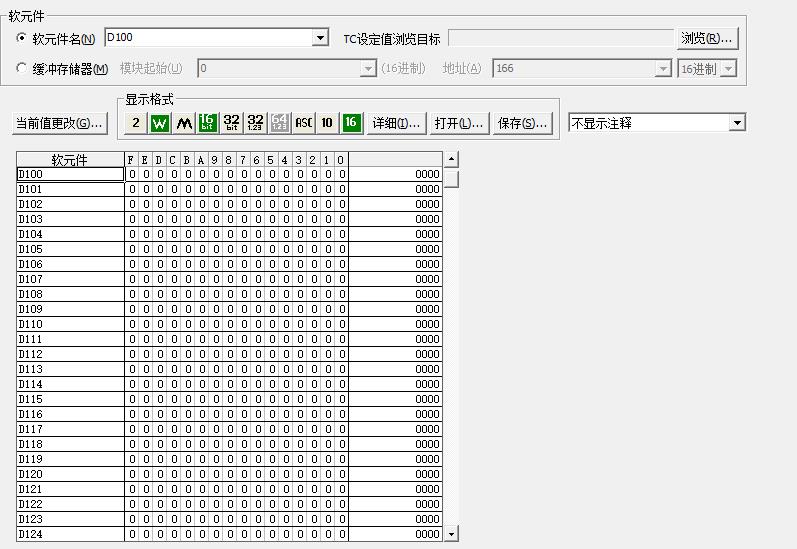Click the 当前值更改 button
Image resolution: width=797 pixels, height=549 pixels.
(59, 124)
